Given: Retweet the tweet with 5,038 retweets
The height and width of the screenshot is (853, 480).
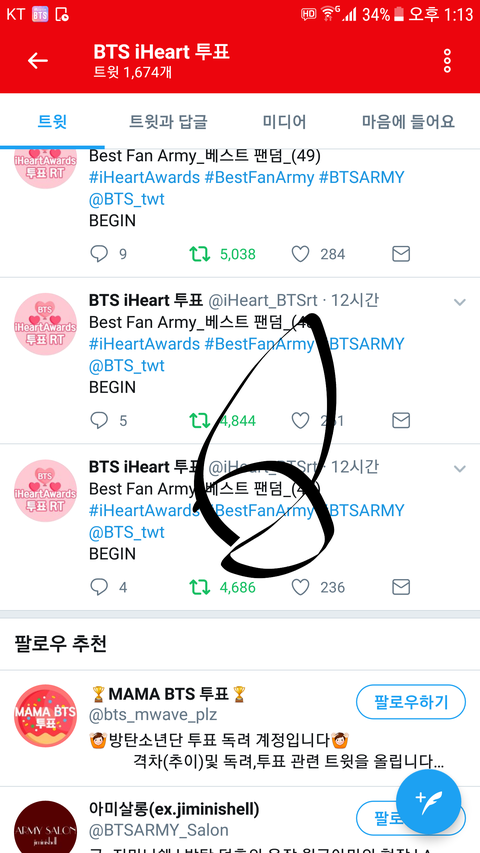Looking at the screenshot, I should coord(199,254).
